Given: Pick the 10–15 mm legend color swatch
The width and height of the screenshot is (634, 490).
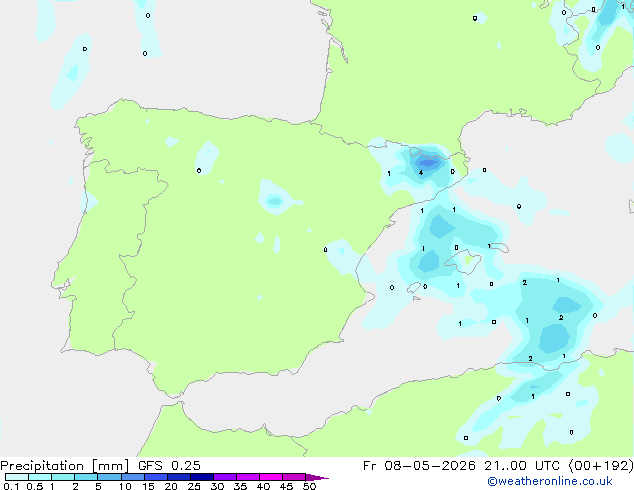Looking at the screenshot, I should tap(132, 477).
